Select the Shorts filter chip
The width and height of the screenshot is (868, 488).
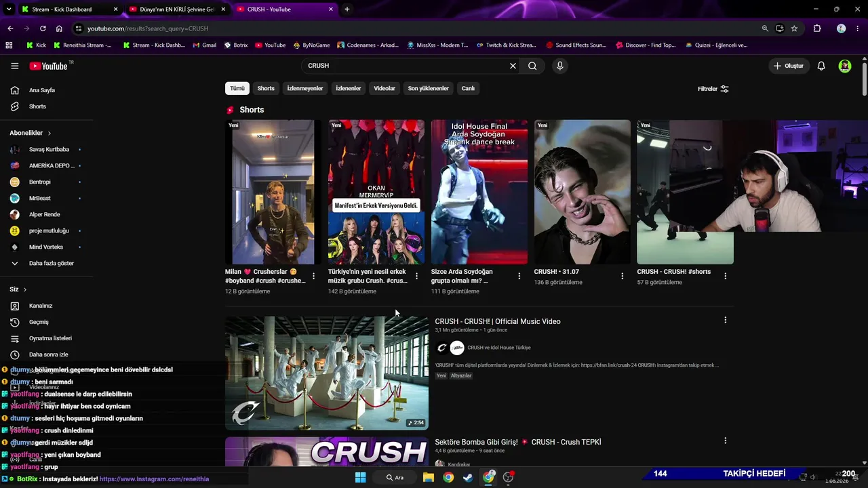pyautogui.click(x=266, y=88)
